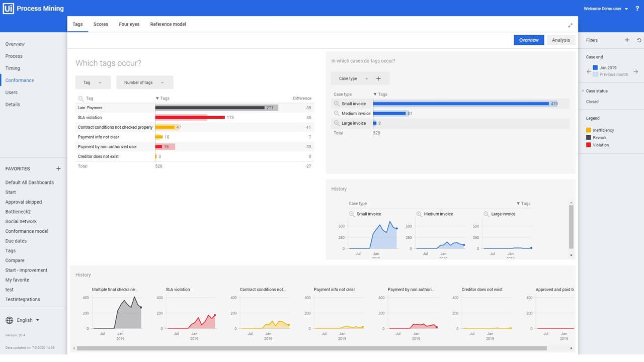The image size is (644, 362).
Task: Reset filters using the undo icon
Action: tap(639, 40)
